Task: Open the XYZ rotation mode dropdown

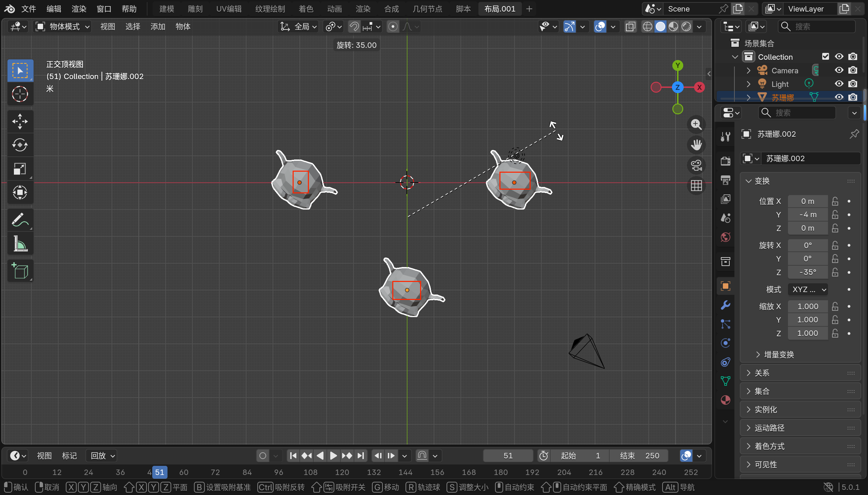Action: point(808,289)
